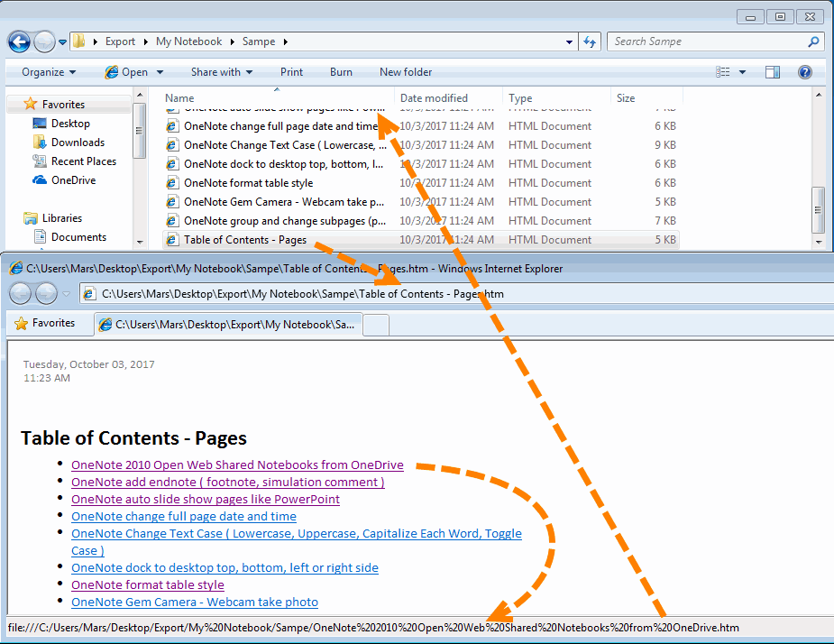Screen dimensions: 834x644
Task: Select Recent Places in navigation pane
Action: [x=84, y=161]
